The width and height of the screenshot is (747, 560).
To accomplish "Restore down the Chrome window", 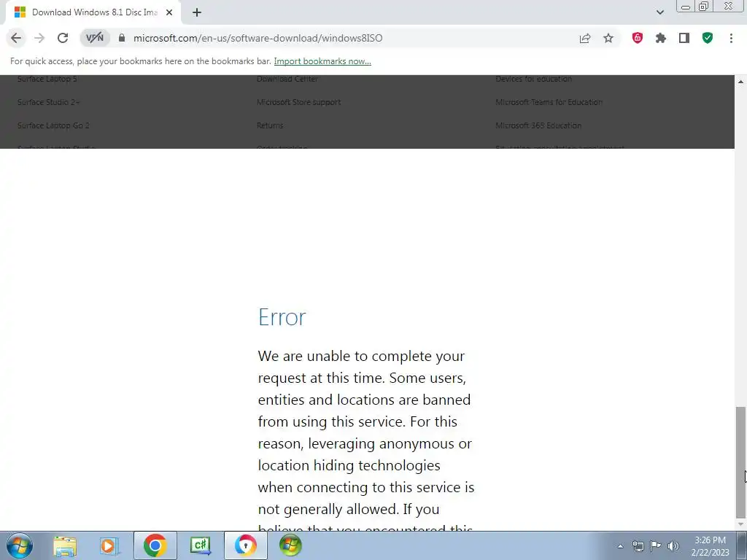I will point(703,7).
